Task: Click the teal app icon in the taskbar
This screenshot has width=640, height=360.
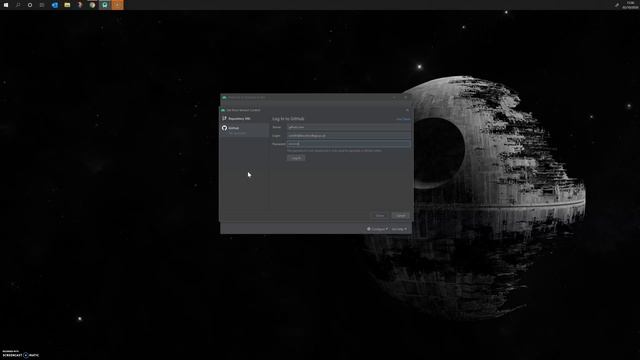Action: pyautogui.click(x=105, y=5)
